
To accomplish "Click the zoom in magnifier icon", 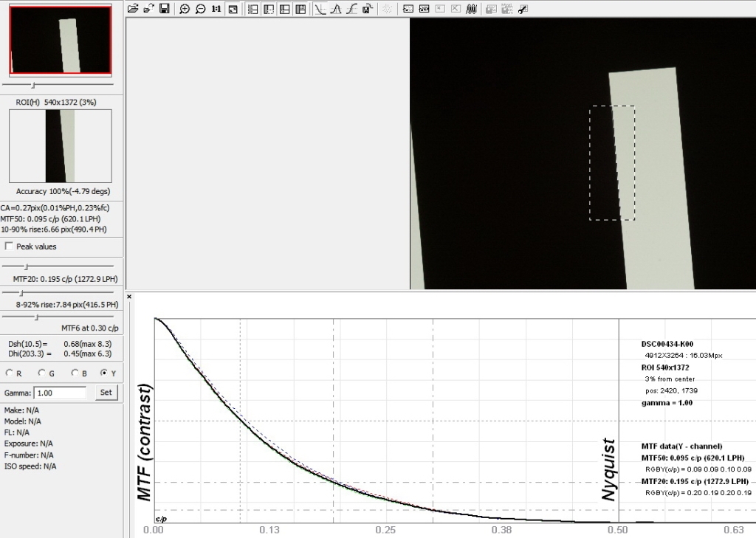I will (185, 9).
